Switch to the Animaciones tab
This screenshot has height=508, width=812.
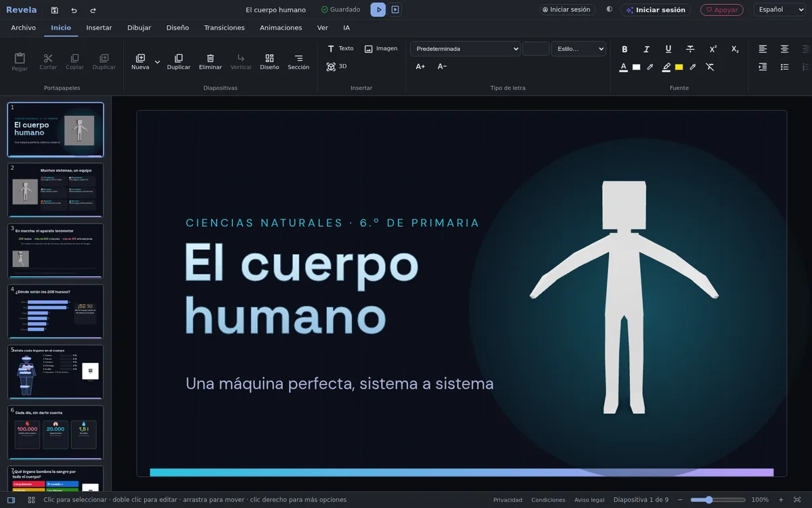[281, 28]
